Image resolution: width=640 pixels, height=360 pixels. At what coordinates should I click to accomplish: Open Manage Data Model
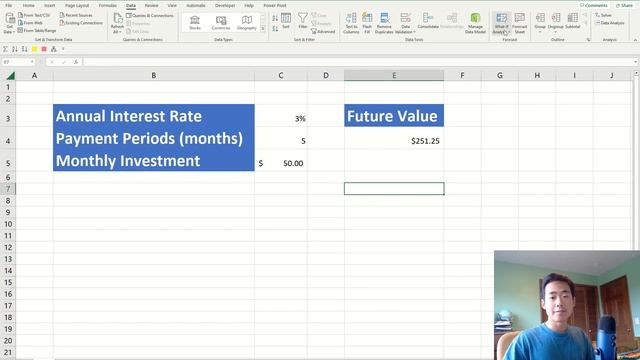(x=475, y=23)
